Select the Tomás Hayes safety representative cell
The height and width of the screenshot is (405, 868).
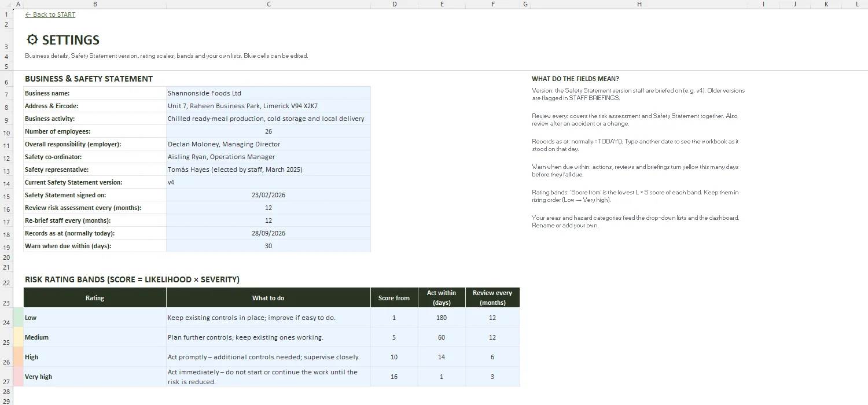coord(268,170)
